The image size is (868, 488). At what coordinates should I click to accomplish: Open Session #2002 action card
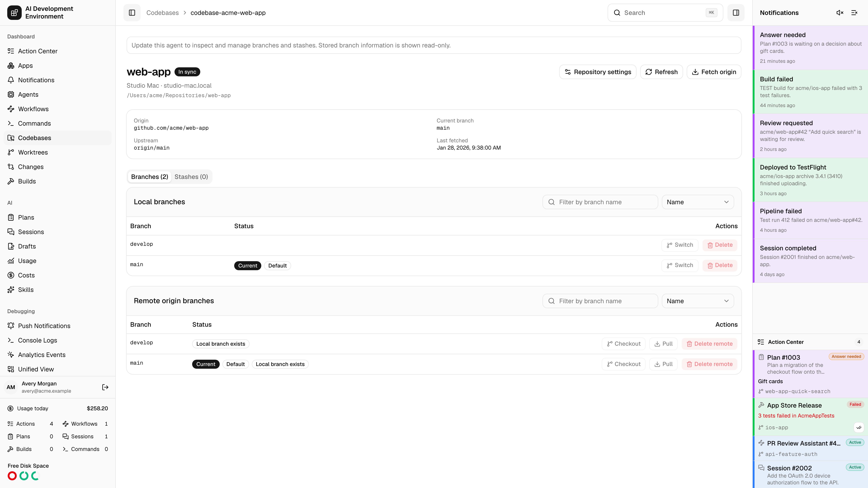pos(810,475)
